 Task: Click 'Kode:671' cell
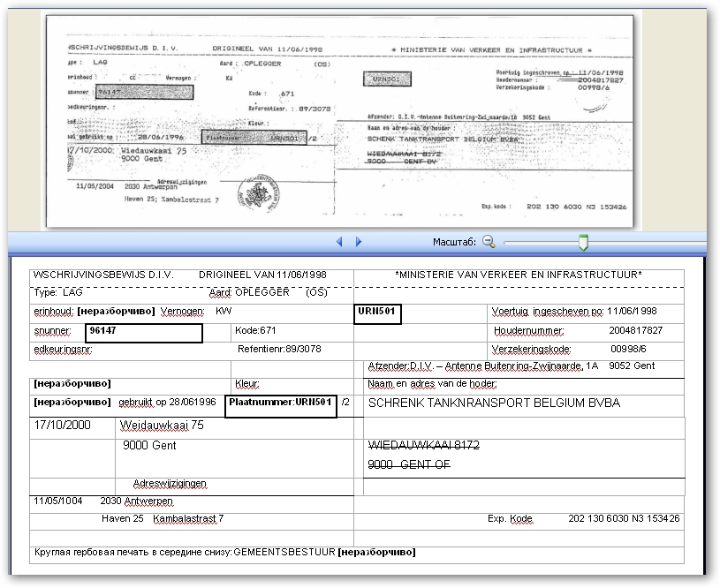(255, 330)
